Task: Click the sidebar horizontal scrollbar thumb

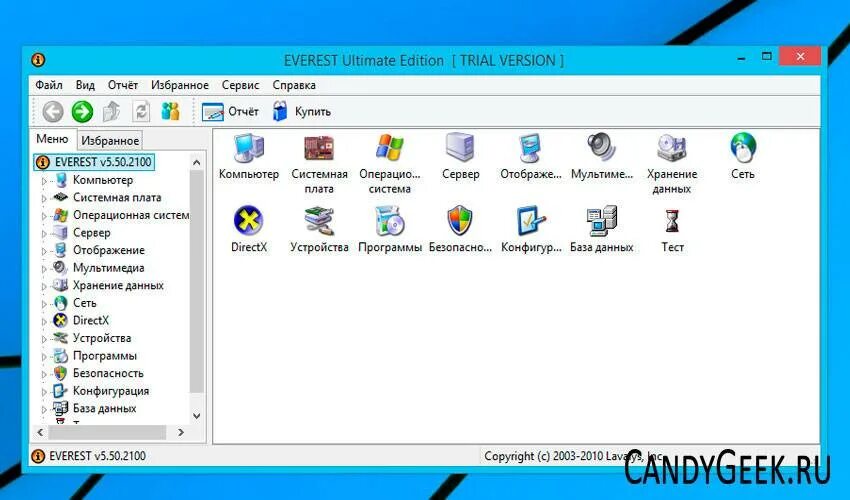Action: (107, 432)
